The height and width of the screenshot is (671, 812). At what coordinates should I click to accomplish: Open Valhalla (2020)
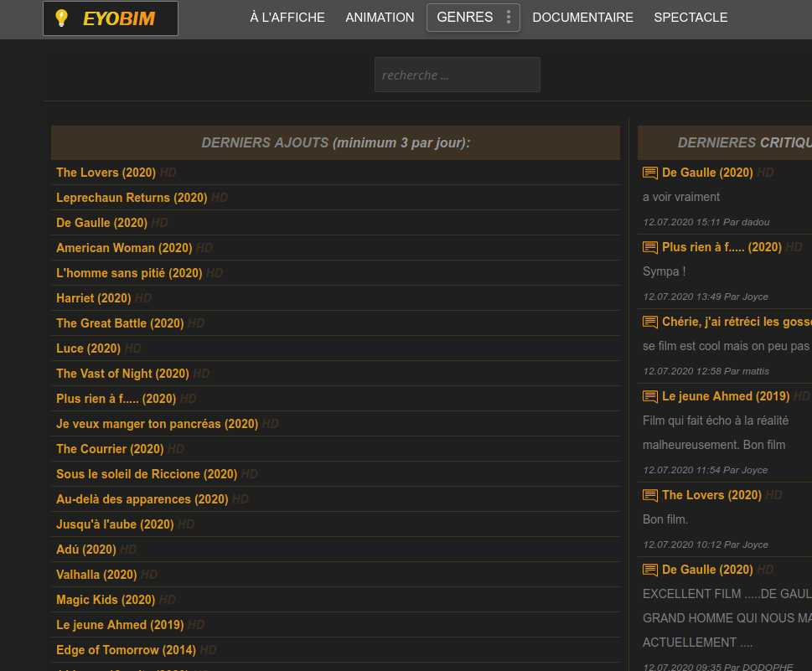pyautogui.click(x=96, y=575)
